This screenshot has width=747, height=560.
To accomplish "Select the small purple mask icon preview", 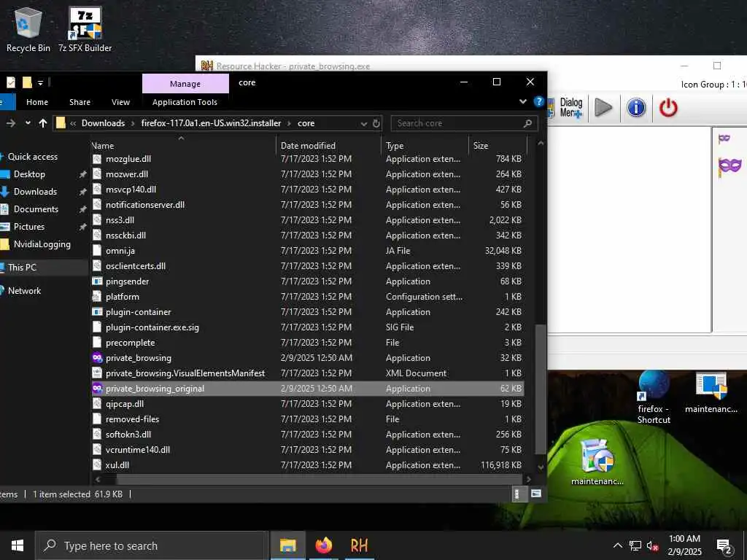I will click(x=724, y=139).
